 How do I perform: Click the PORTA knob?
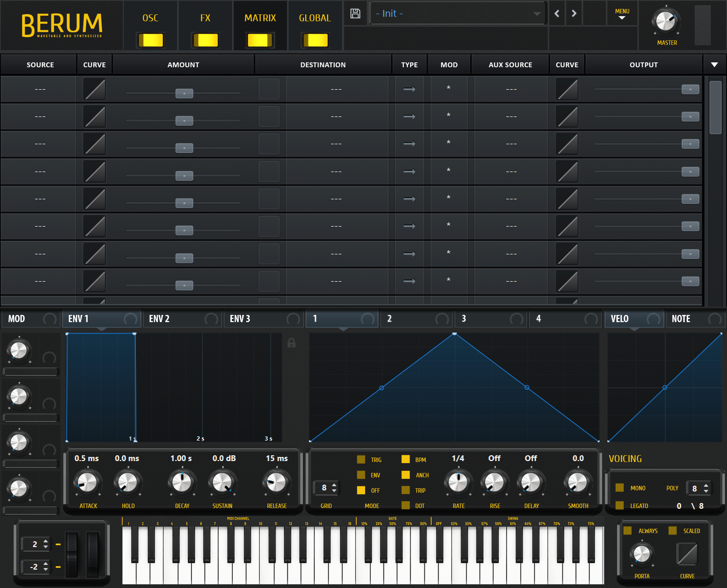(x=642, y=554)
